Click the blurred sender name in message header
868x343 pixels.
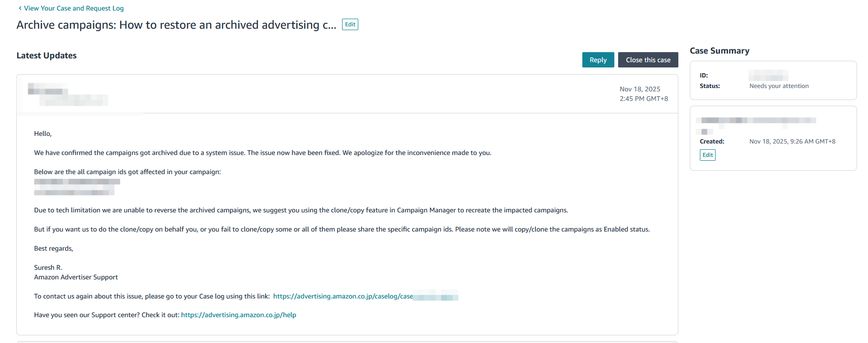[x=67, y=94]
